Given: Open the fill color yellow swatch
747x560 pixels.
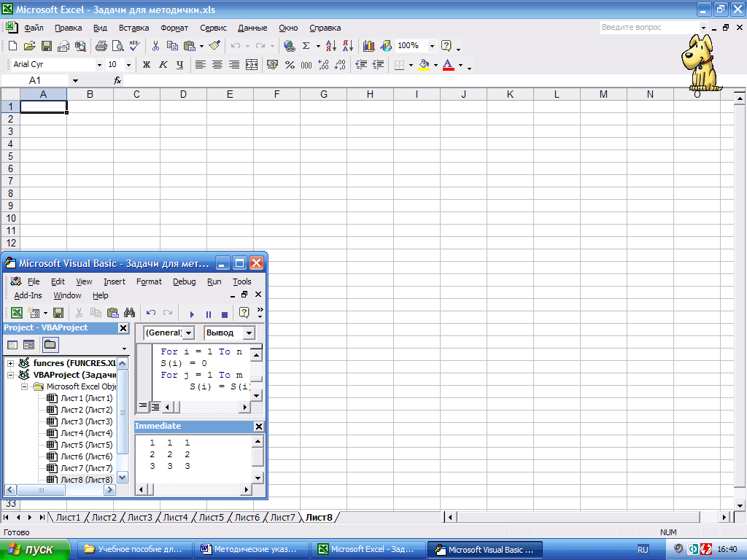Looking at the screenshot, I should point(424,65).
